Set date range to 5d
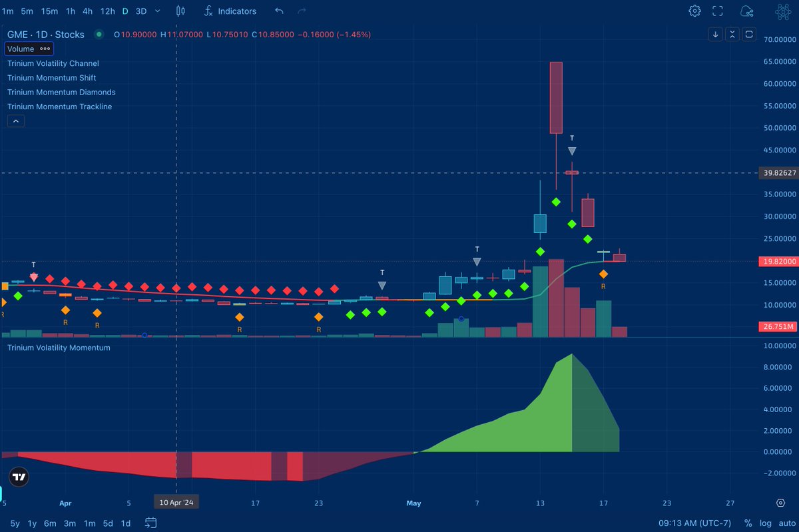 coord(107,523)
